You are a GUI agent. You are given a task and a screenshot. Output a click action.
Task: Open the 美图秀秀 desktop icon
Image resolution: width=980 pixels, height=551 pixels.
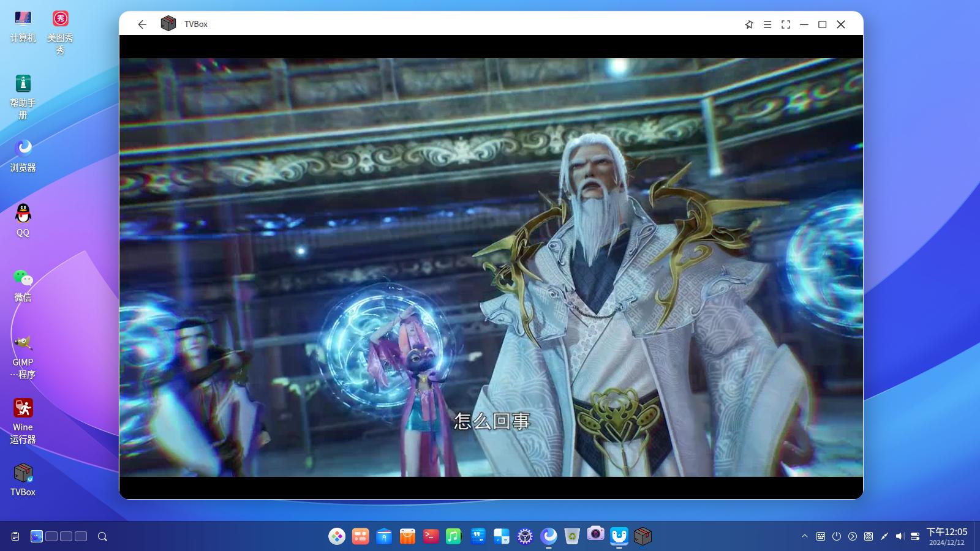pos(60,33)
